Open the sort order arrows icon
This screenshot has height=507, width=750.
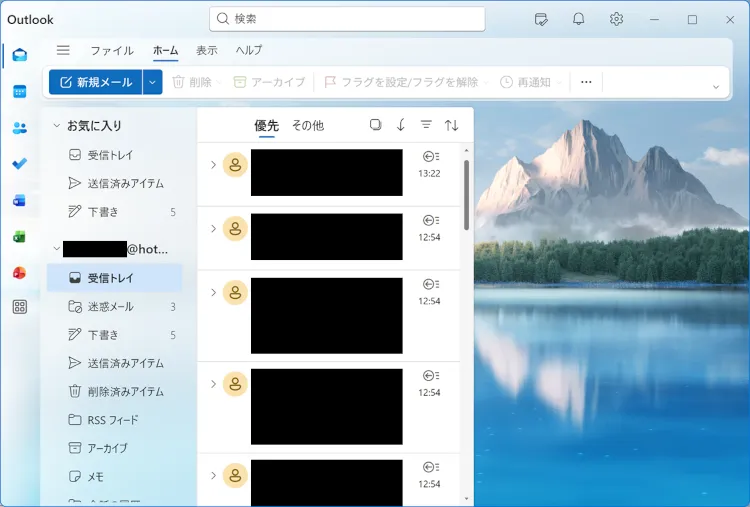[x=452, y=125]
